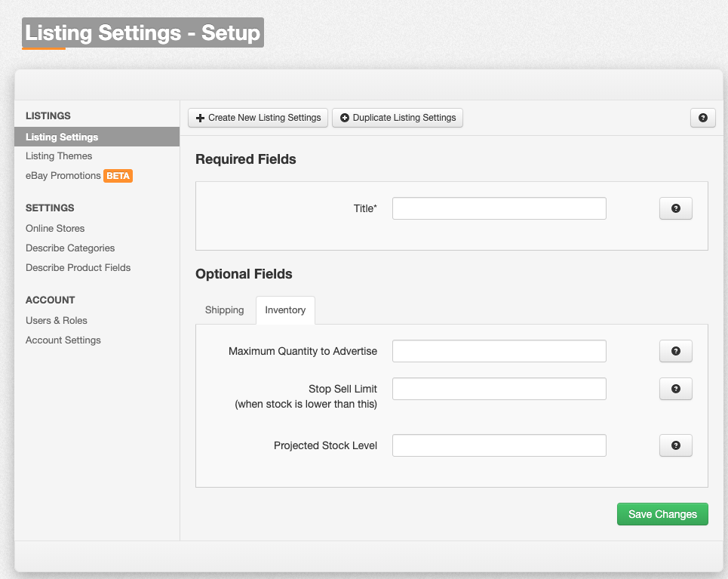The image size is (728, 579).
Task: Click the Stop Sell Limit input box
Action: click(x=499, y=389)
